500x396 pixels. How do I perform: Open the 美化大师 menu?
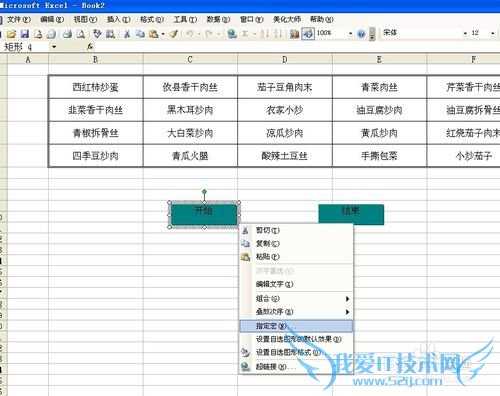pyautogui.click(x=287, y=19)
